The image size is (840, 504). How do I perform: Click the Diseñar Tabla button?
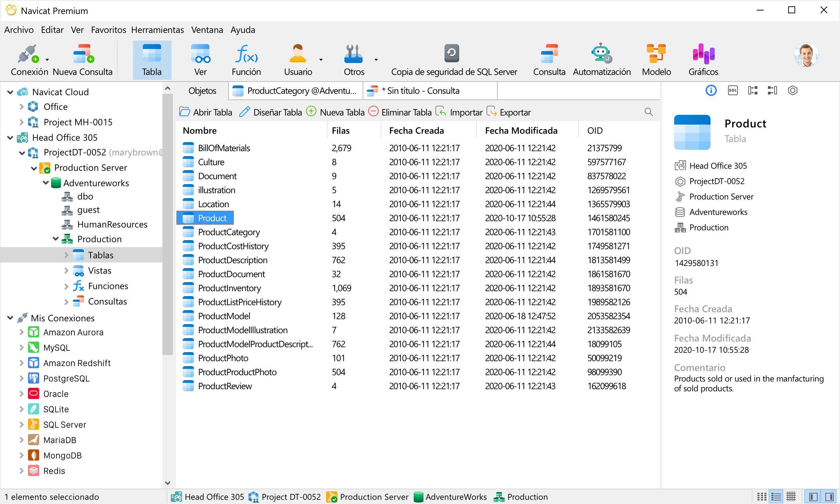coord(271,112)
